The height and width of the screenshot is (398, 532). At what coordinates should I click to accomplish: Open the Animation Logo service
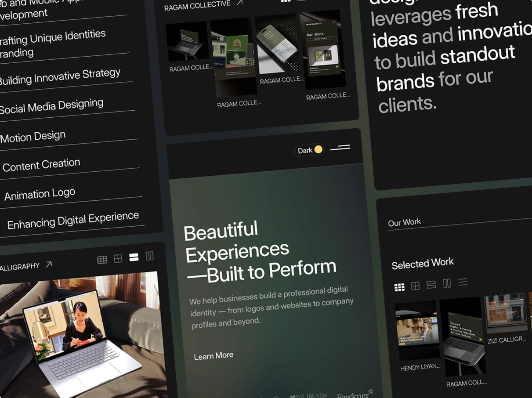[40, 194]
